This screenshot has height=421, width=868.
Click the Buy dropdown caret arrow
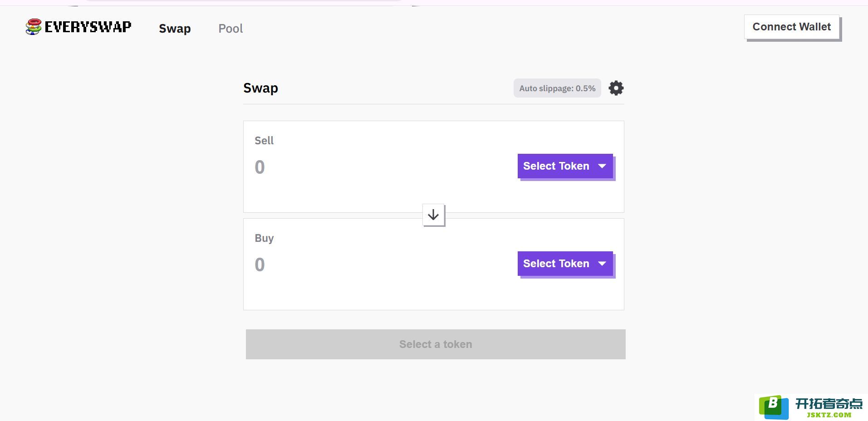(602, 264)
